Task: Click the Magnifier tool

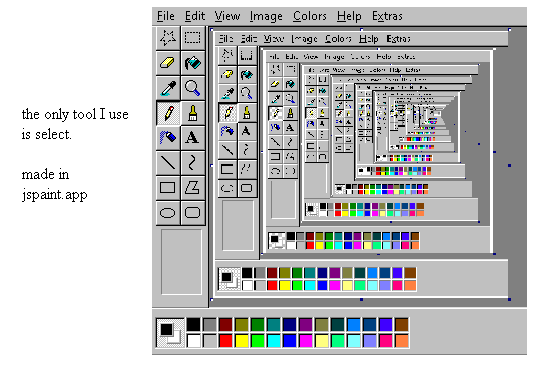Action: pos(193,88)
